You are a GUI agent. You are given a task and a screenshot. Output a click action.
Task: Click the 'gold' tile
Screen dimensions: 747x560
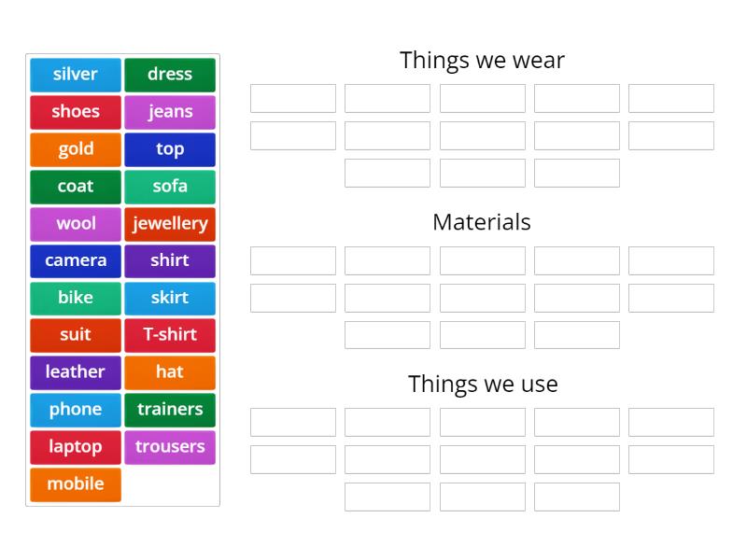click(75, 149)
